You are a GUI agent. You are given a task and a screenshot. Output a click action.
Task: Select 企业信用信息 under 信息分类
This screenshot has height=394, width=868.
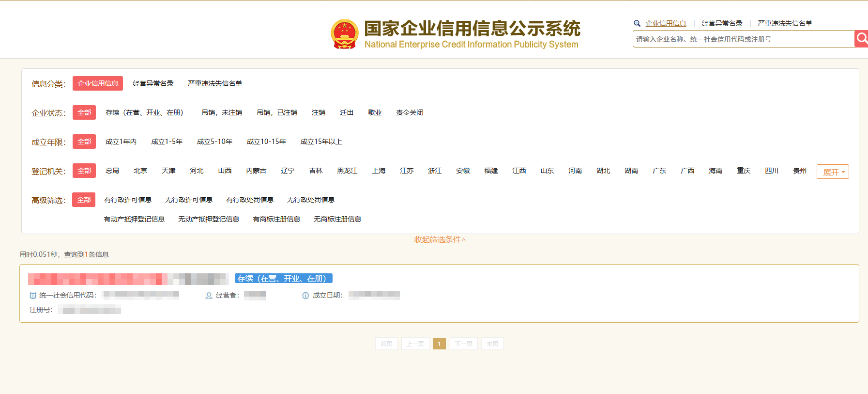[98, 83]
